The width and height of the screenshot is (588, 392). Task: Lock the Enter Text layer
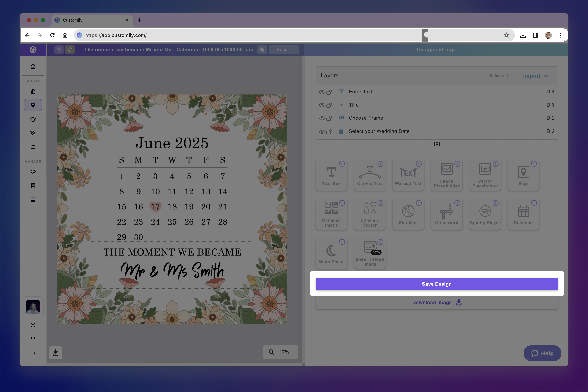329,92
